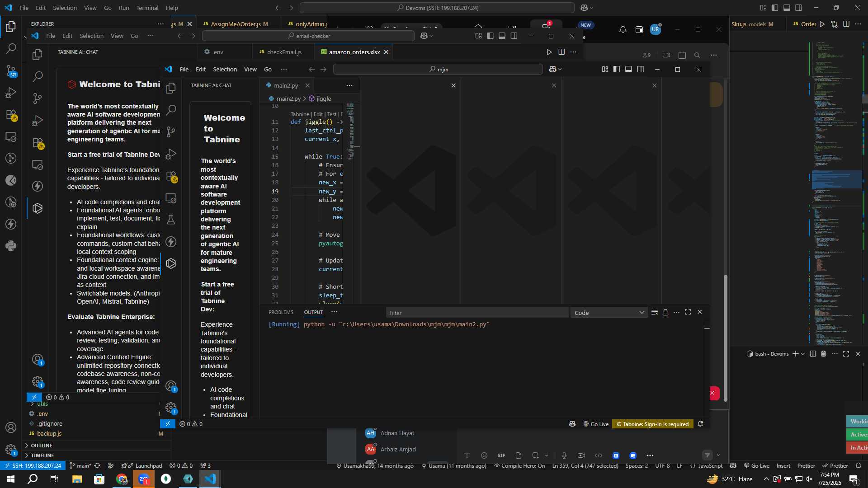Image resolution: width=868 pixels, height=488 pixels.
Task: Maximize the Output panel in mjm window
Action: coord(688,312)
